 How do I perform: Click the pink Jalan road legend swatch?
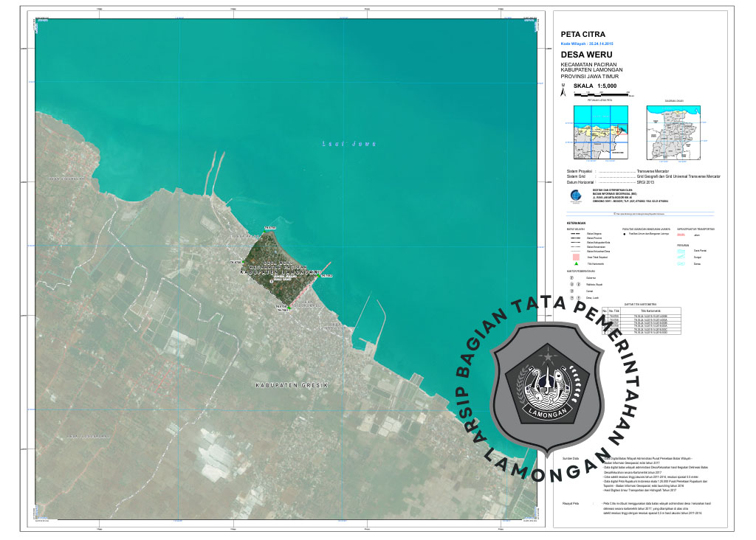(681, 234)
